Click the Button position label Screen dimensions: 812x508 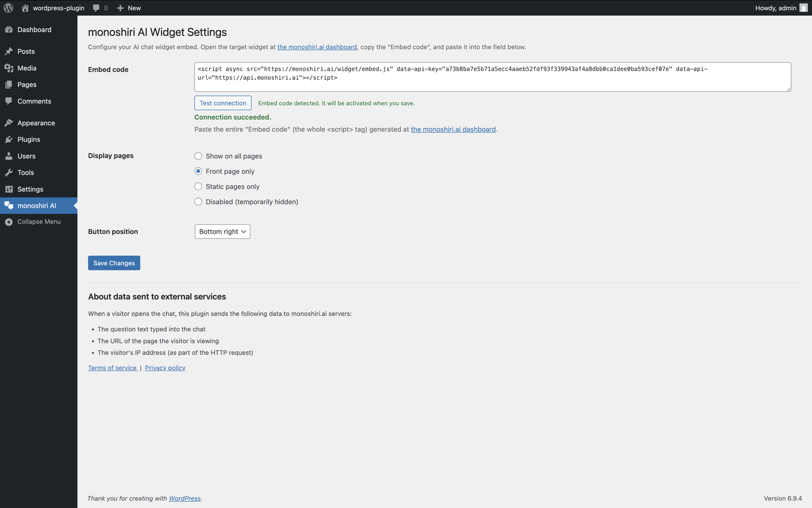[113, 231]
